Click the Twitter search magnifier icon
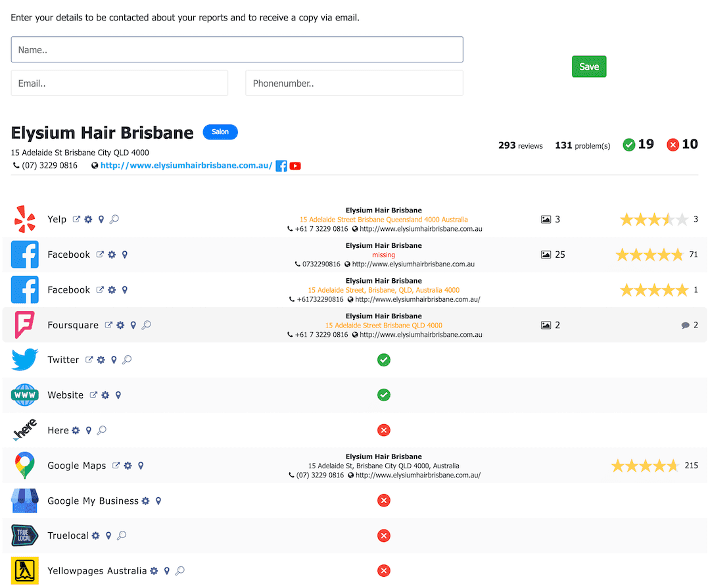The width and height of the screenshot is (710, 588). click(x=127, y=360)
